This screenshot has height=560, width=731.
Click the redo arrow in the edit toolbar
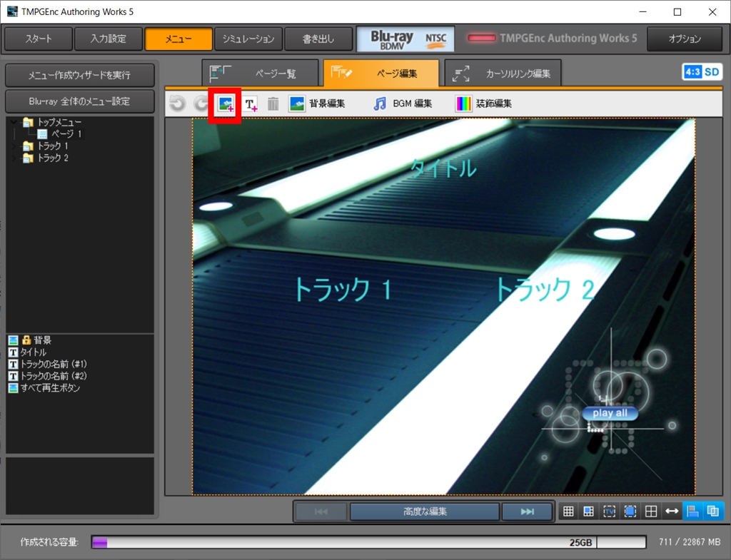201,103
